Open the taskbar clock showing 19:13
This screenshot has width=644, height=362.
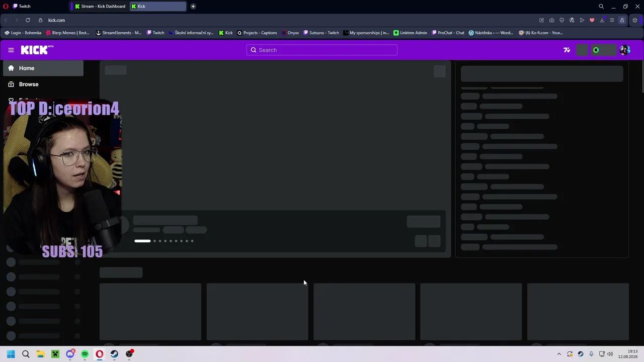(x=628, y=354)
